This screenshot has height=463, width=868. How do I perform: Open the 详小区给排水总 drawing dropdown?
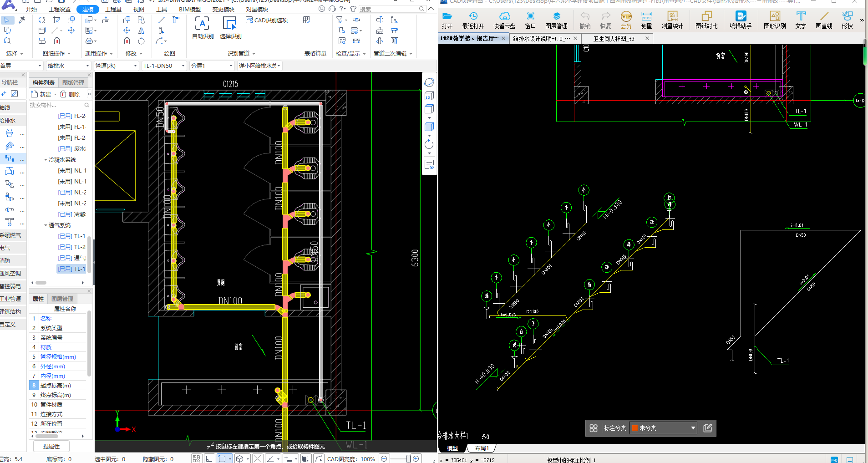(259, 66)
